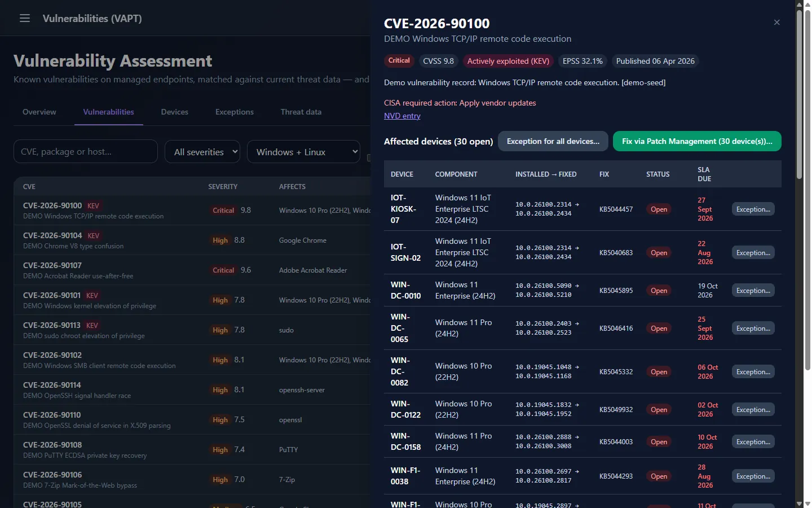Viewport: 812px width, 508px height.
Task: Select CVE-2026-90102 SMB client row
Action: (192, 360)
